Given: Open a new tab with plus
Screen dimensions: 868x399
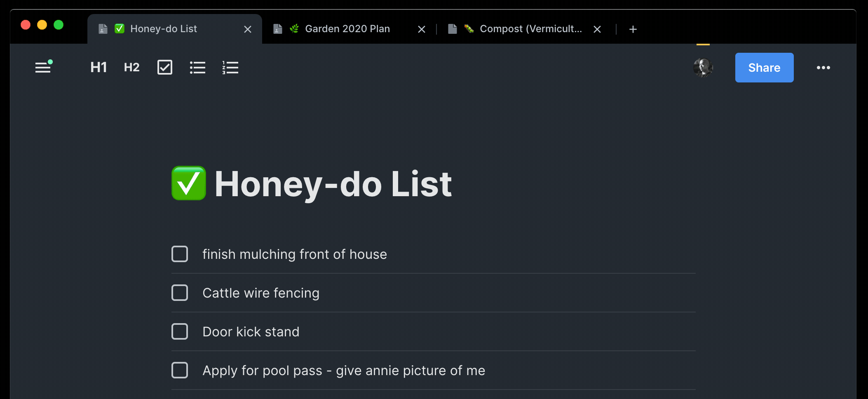Looking at the screenshot, I should coord(633,29).
